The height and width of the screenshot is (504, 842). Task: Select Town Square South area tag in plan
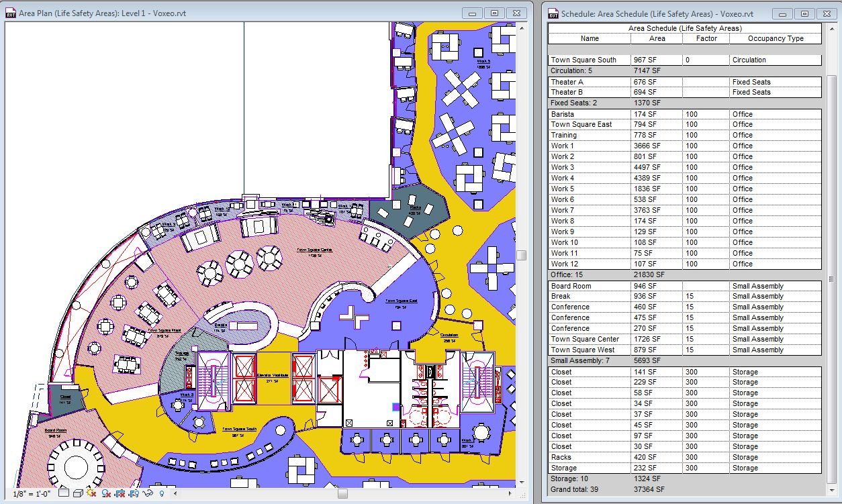point(240,431)
